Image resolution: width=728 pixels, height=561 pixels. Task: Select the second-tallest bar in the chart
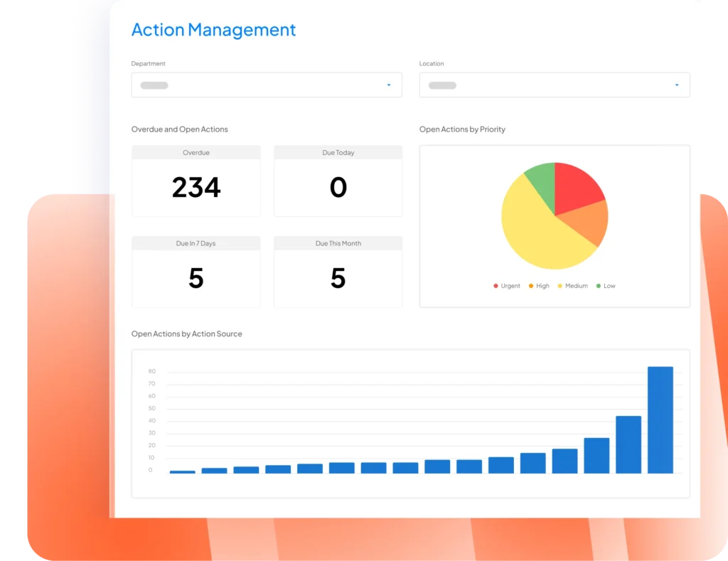(x=628, y=444)
